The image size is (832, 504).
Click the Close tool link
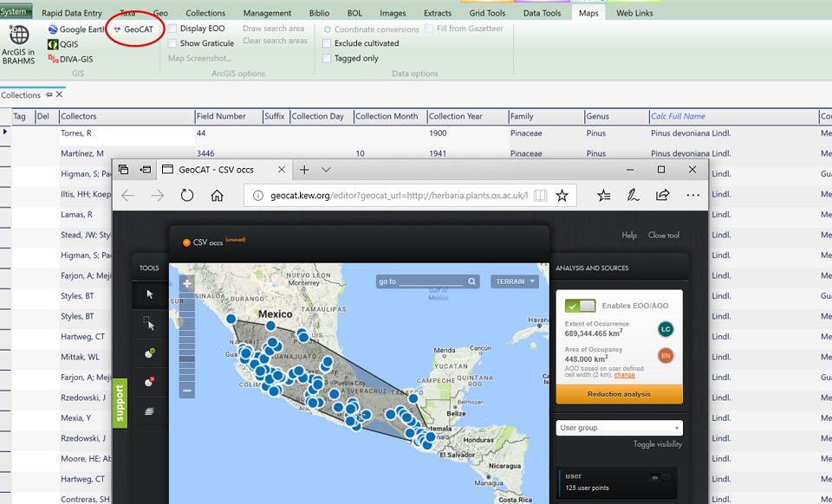pos(663,235)
